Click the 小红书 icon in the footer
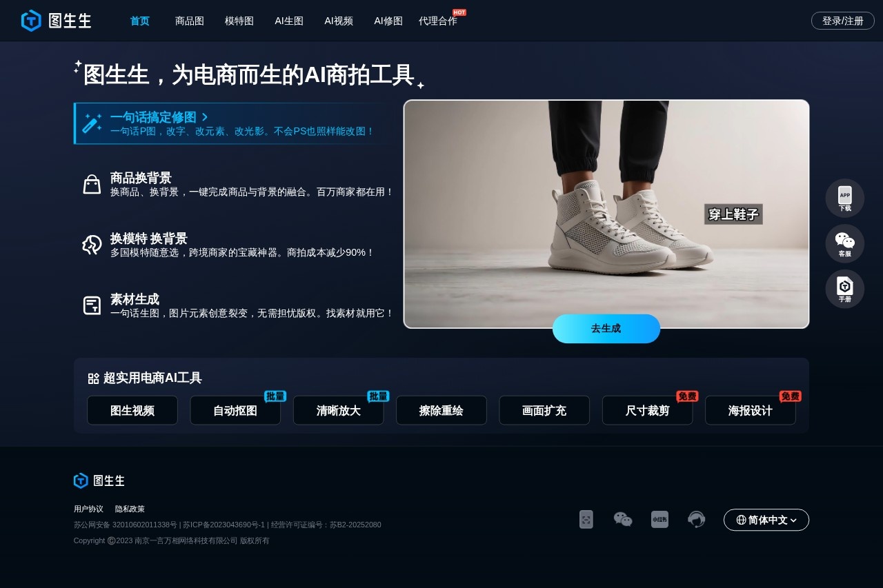883x588 pixels. pos(659,519)
